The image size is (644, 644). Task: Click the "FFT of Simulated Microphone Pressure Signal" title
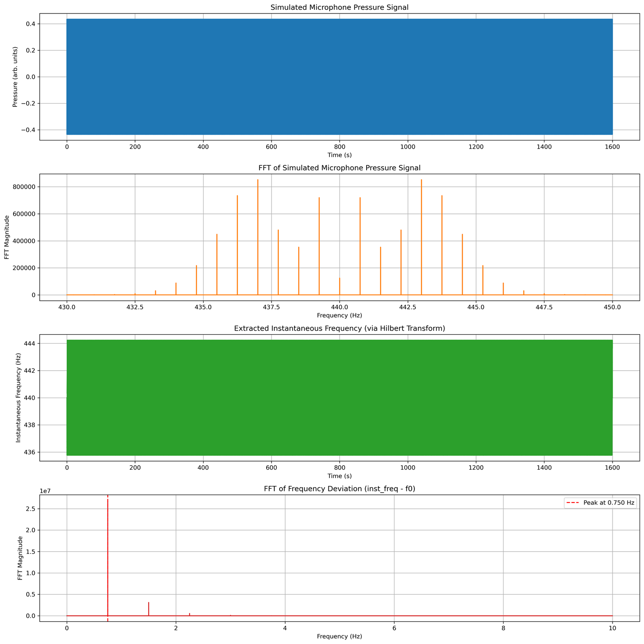click(339, 168)
